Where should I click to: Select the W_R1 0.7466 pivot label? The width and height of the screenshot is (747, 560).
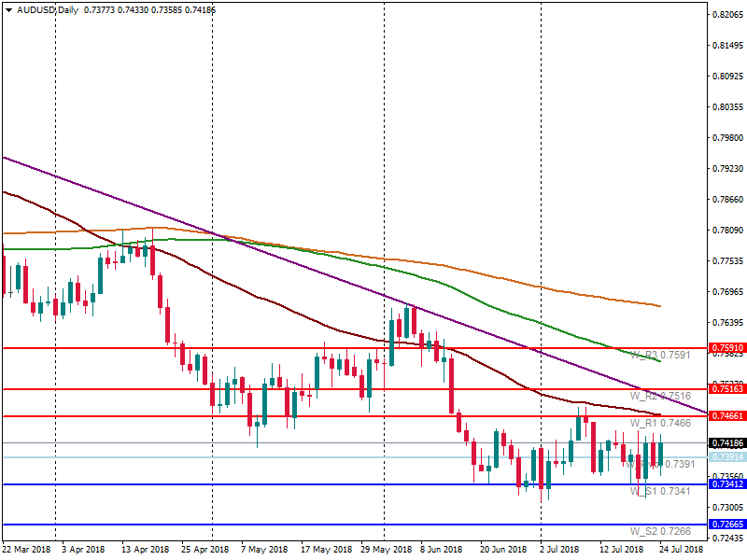[x=659, y=423]
